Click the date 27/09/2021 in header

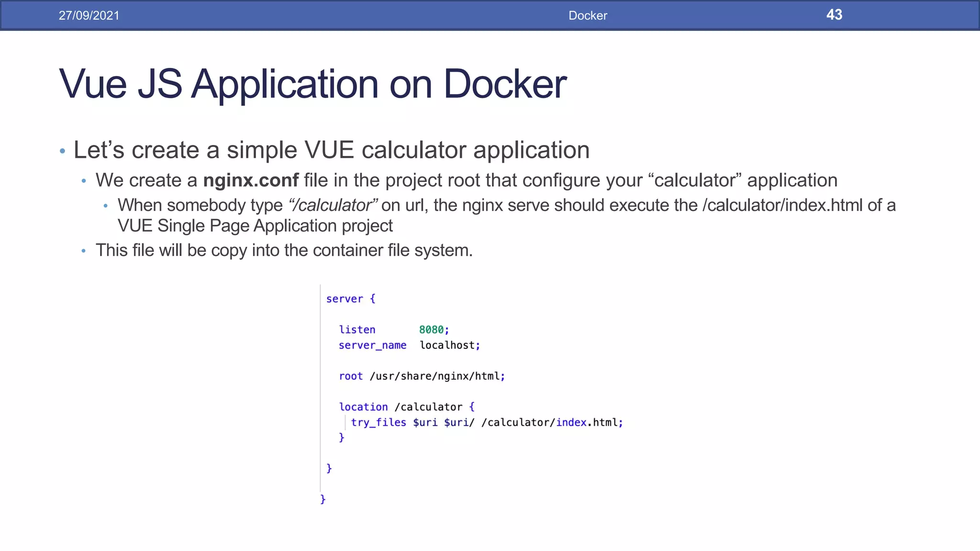(x=89, y=15)
